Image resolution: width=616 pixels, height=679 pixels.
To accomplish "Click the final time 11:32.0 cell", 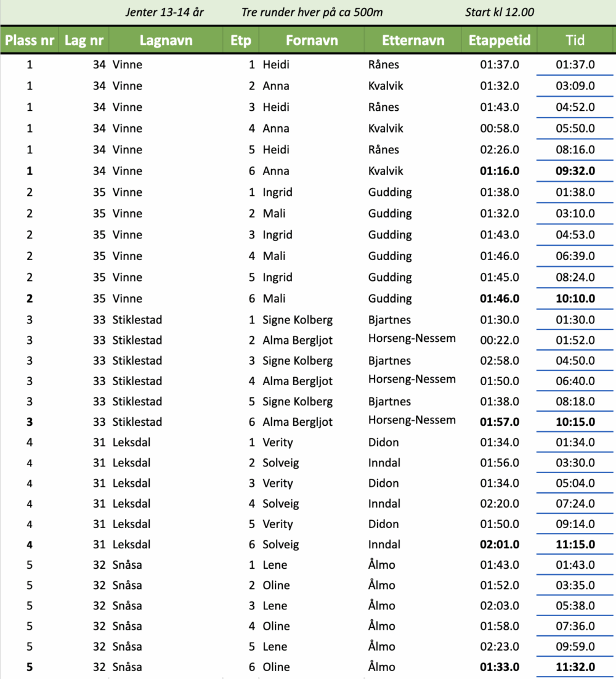I will point(575,667).
